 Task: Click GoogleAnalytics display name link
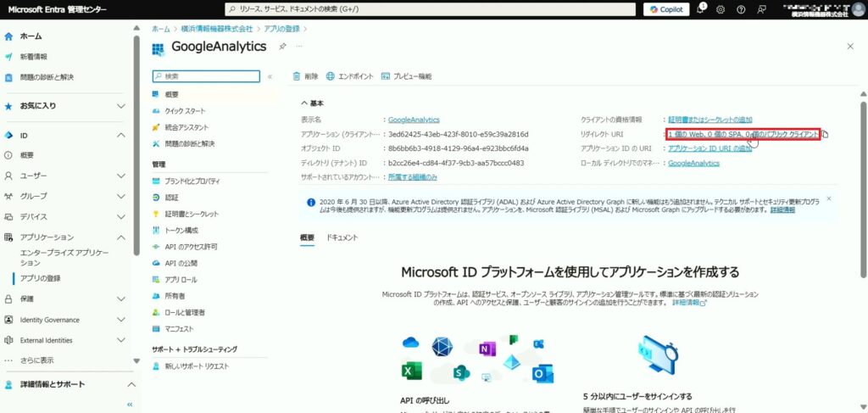pyautogui.click(x=414, y=119)
